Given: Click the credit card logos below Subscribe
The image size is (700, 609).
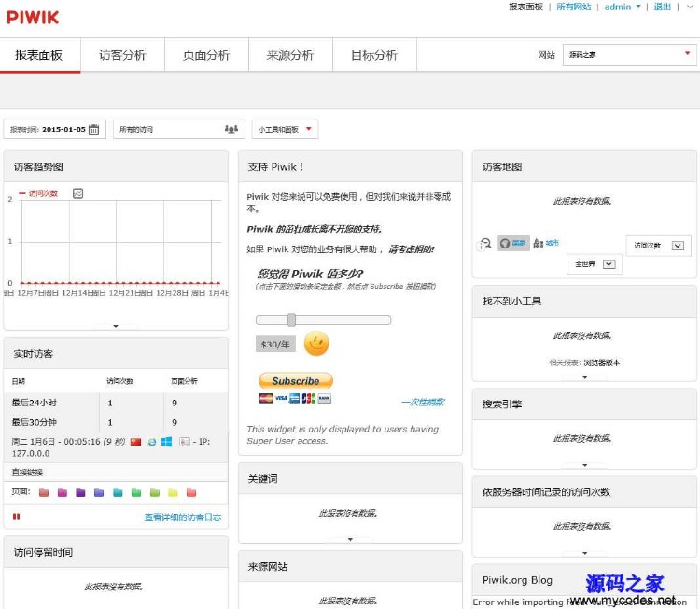Looking at the screenshot, I should [295, 398].
